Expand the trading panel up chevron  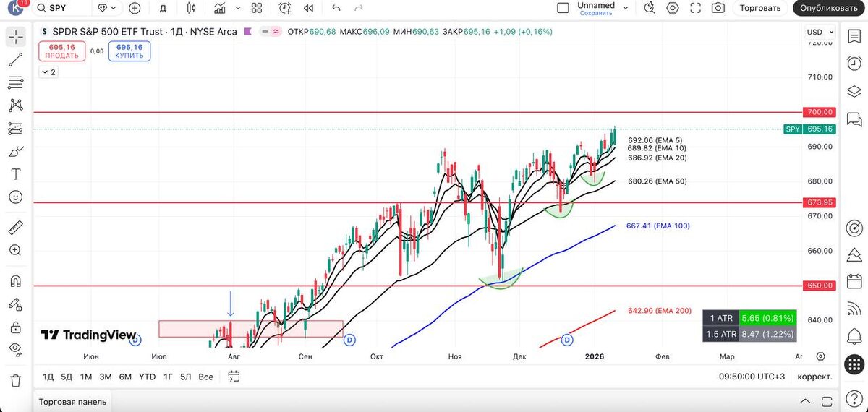pyautogui.click(x=805, y=402)
